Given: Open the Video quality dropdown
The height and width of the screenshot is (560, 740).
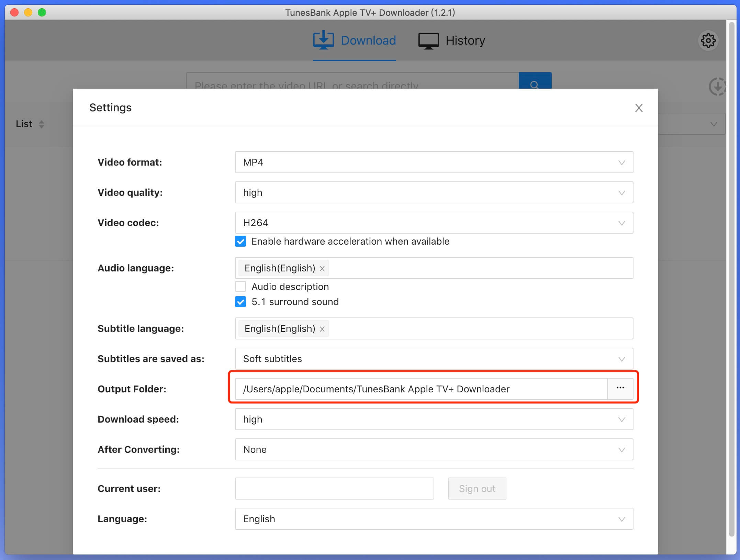Looking at the screenshot, I should coord(434,192).
